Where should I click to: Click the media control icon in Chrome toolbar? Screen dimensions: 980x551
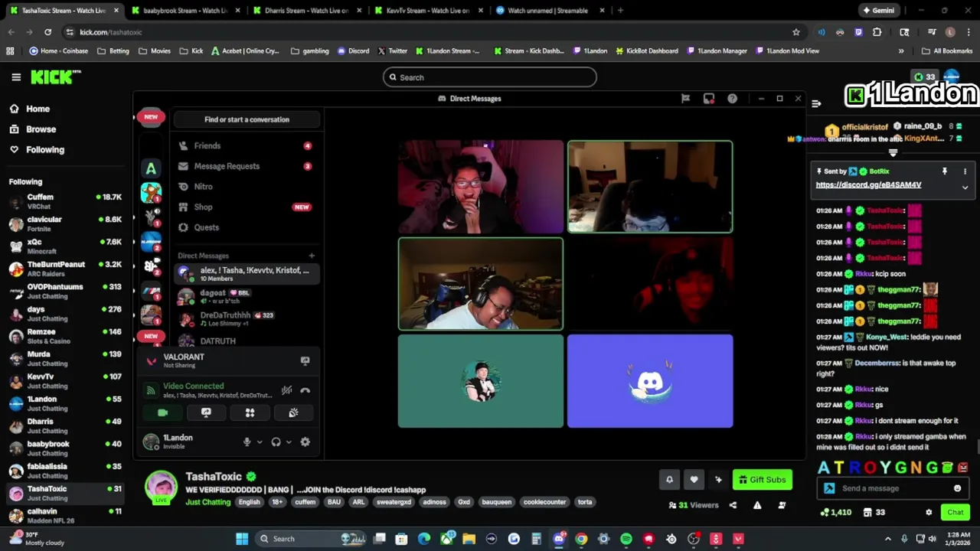click(x=932, y=32)
